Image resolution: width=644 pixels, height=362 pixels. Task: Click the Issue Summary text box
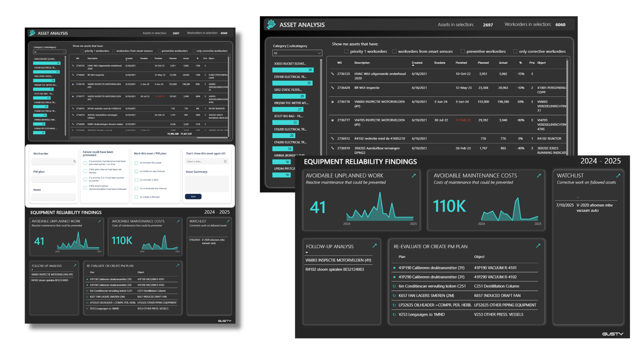click(x=207, y=184)
